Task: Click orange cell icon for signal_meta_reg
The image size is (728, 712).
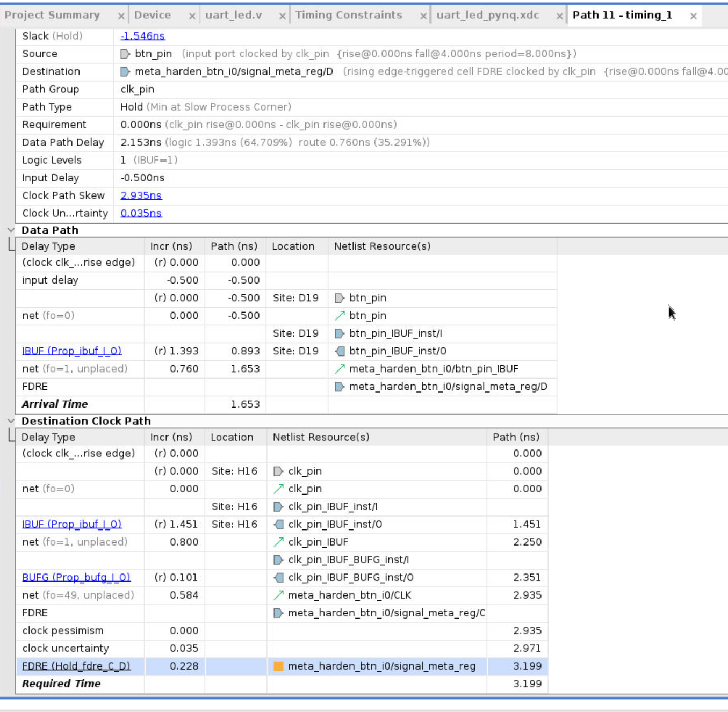Action: coord(278,666)
